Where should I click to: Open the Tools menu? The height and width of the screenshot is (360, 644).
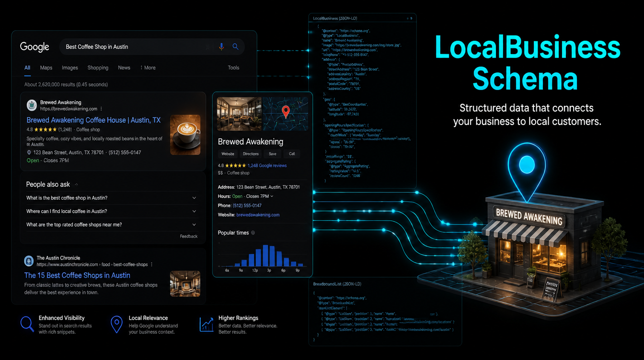coord(233,67)
